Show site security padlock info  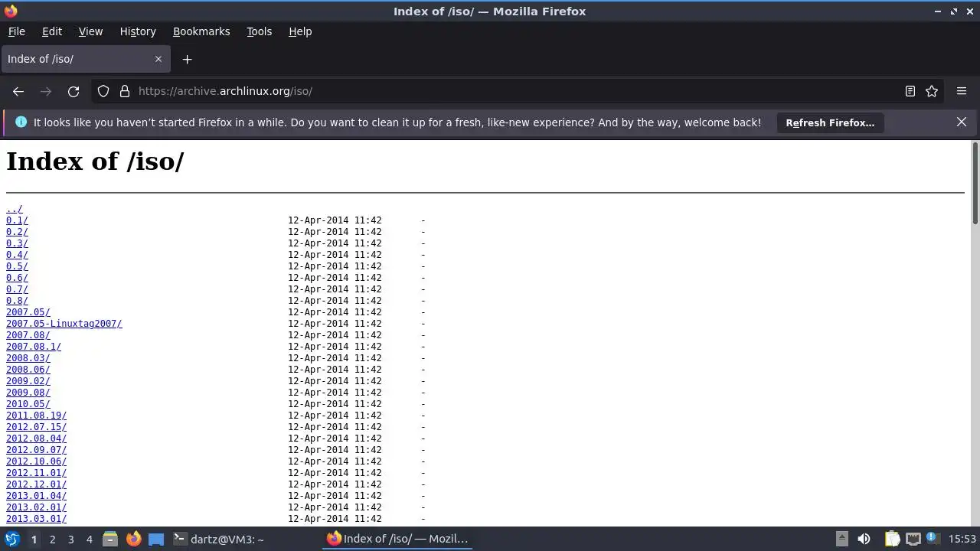pos(125,91)
